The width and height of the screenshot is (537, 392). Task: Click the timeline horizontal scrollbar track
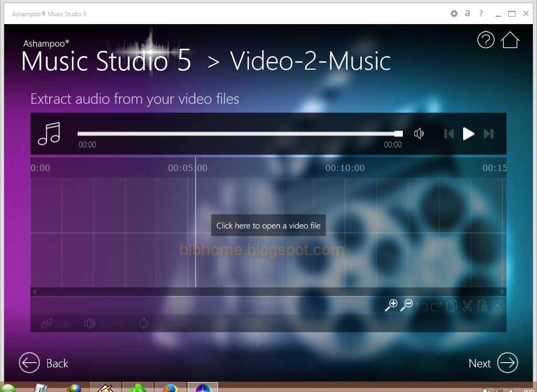click(268, 292)
